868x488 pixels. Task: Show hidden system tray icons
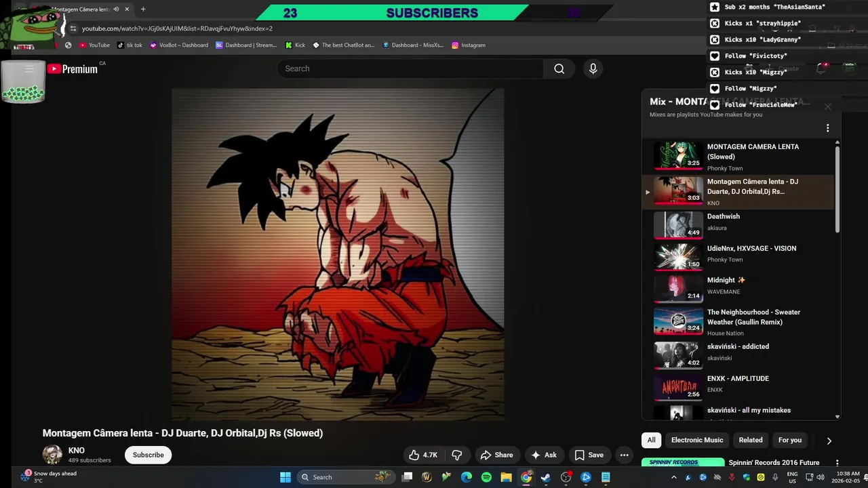click(673, 477)
